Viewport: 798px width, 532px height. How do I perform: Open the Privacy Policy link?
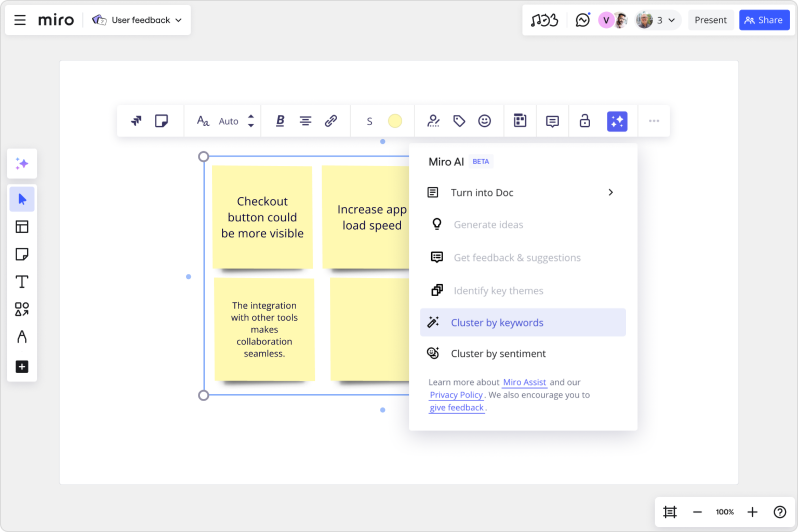coord(456,395)
